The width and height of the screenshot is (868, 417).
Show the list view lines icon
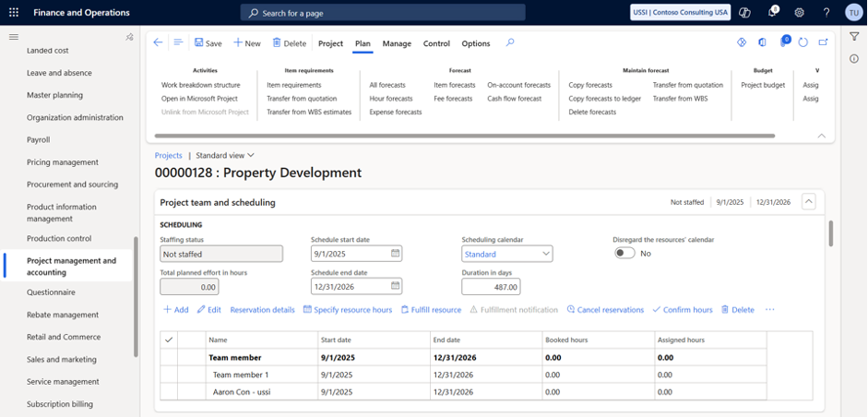coord(178,42)
